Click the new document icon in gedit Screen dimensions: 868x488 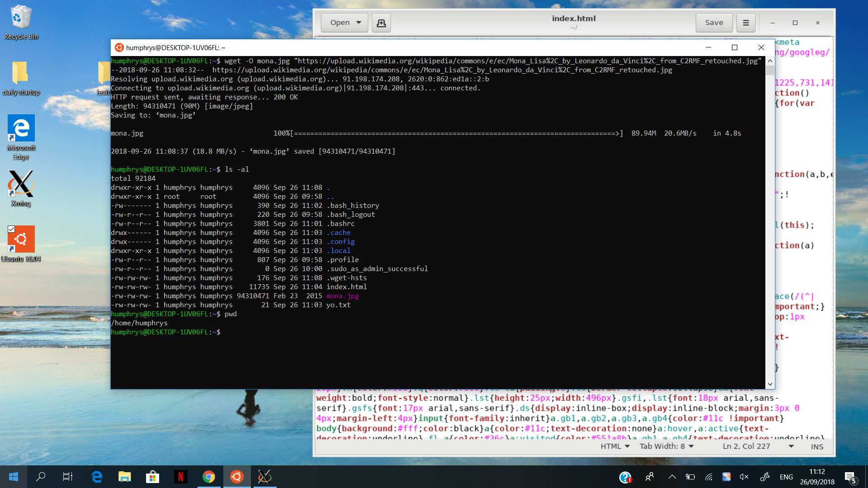tap(381, 23)
